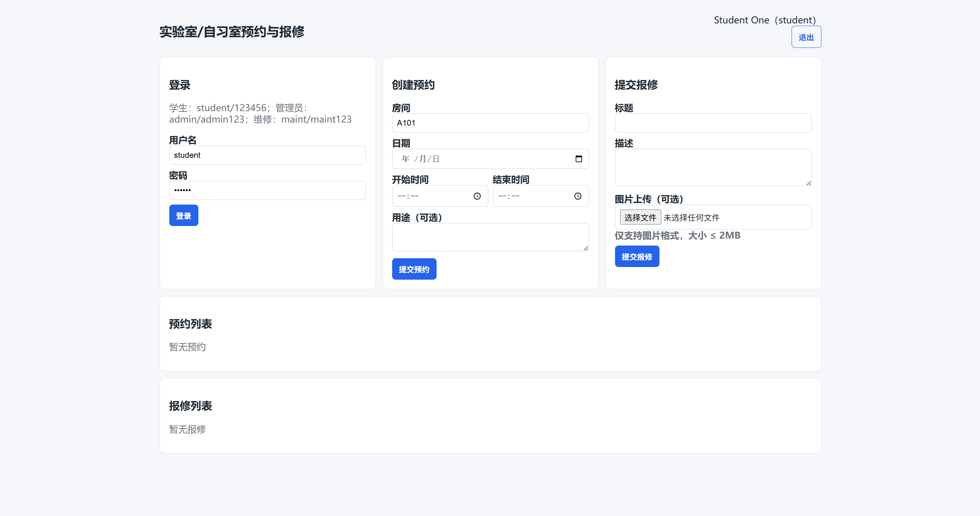Focus the repair 描述 description textarea
This screenshot has width=980, height=516.
pos(713,167)
